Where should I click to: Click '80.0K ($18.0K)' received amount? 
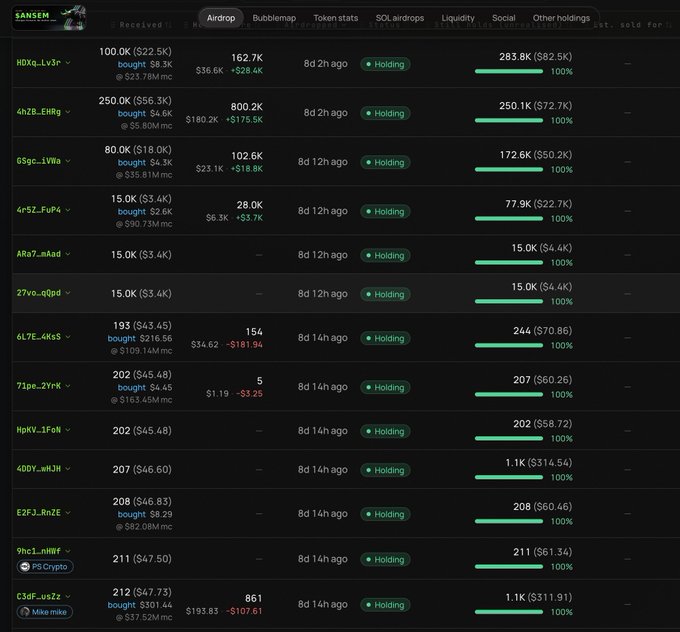coord(138,150)
